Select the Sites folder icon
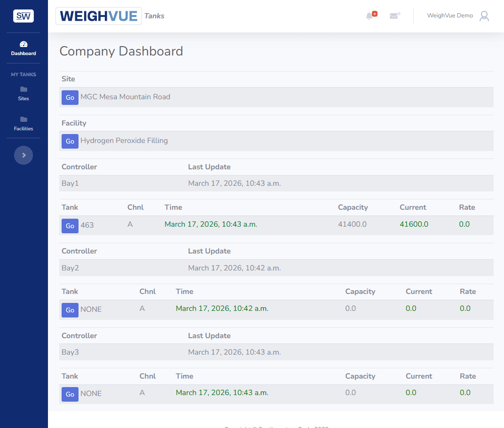Viewport: 504px width, 428px height. [x=24, y=90]
